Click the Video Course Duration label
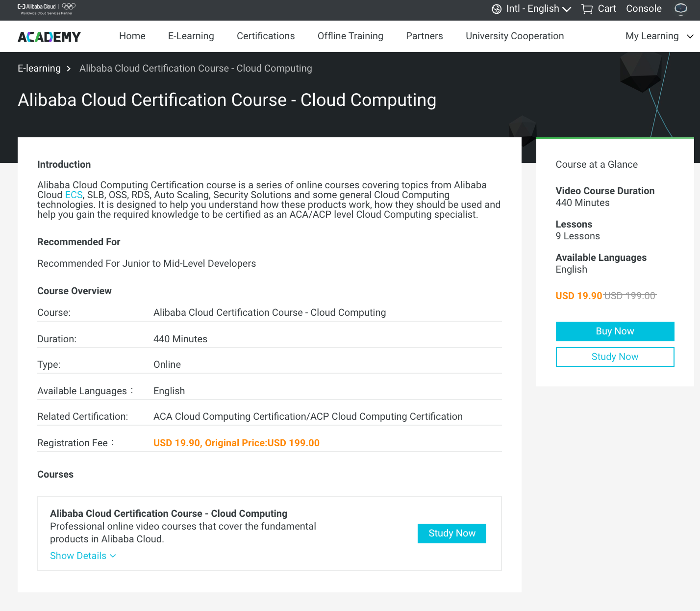 tap(605, 191)
